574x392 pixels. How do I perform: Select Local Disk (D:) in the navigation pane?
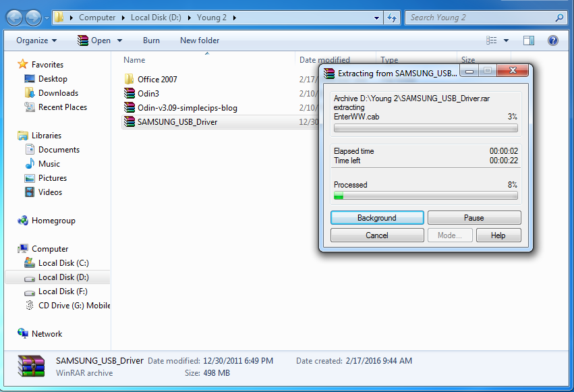click(x=63, y=277)
